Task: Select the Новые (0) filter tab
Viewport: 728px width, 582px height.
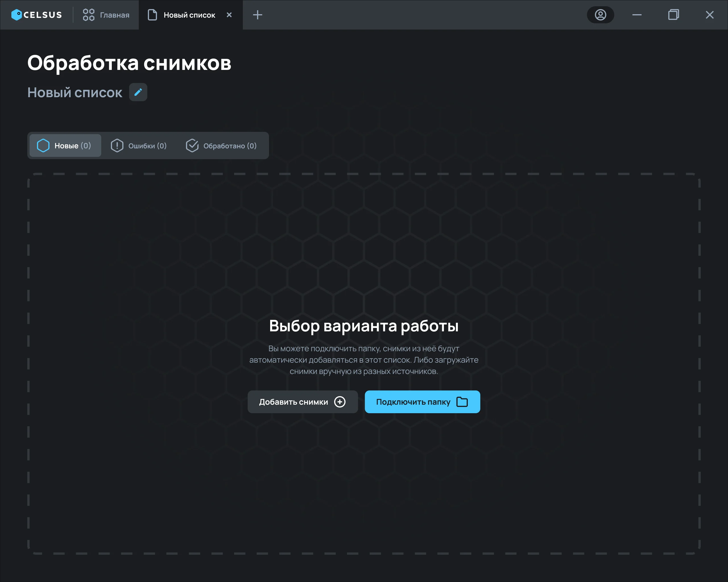Action: tap(65, 145)
